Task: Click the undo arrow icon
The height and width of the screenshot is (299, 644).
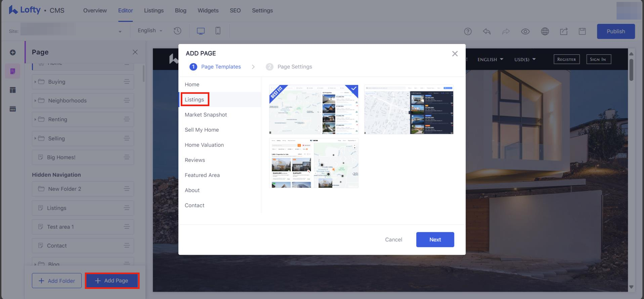Action: pos(487,31)
